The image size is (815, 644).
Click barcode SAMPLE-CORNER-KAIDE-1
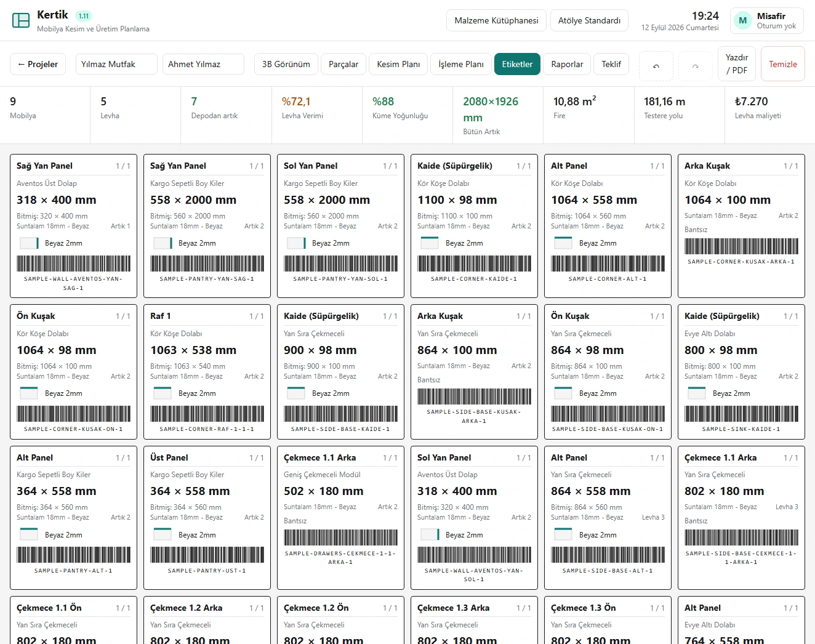click(474, 264)
